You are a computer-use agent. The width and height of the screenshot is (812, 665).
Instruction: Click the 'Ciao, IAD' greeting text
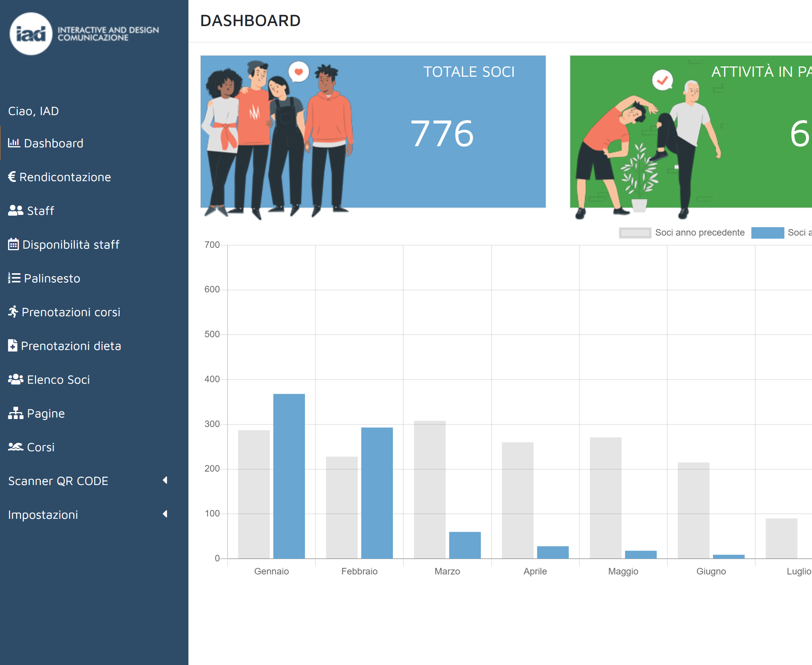pos(33,111)
